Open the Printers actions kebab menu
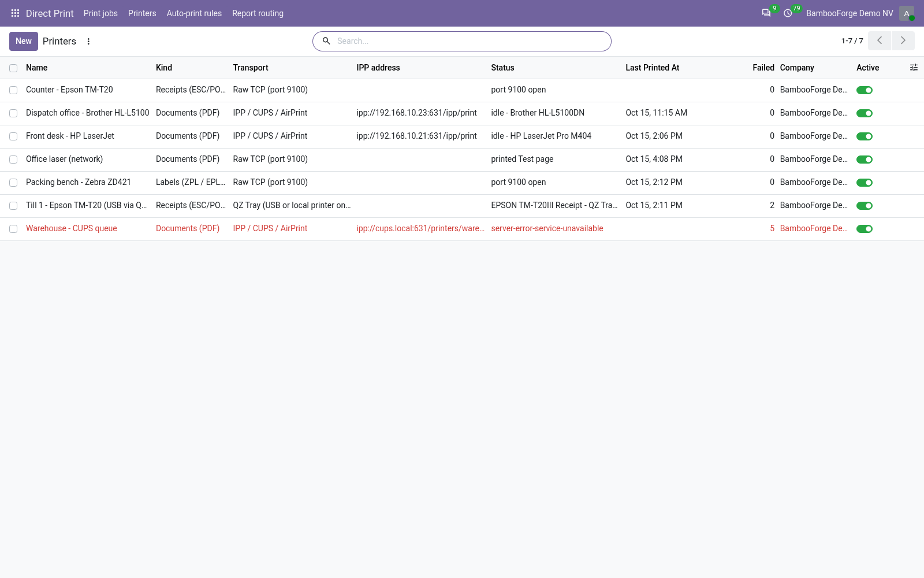The image size is (924, 578). [x=88, y=42]
